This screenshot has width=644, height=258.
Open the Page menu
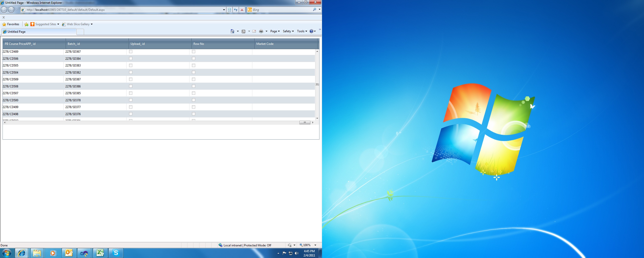[275, 31]
